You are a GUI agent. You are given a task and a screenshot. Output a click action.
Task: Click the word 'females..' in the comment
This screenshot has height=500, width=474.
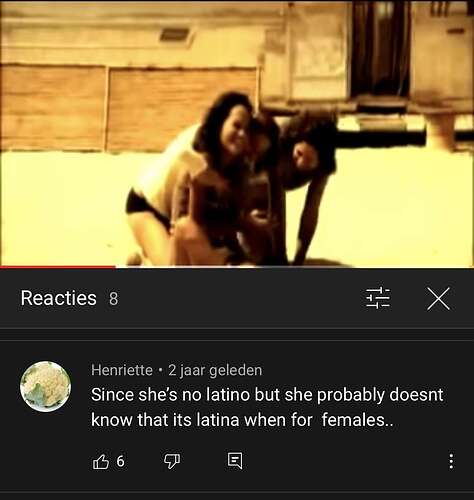(357, 420)
